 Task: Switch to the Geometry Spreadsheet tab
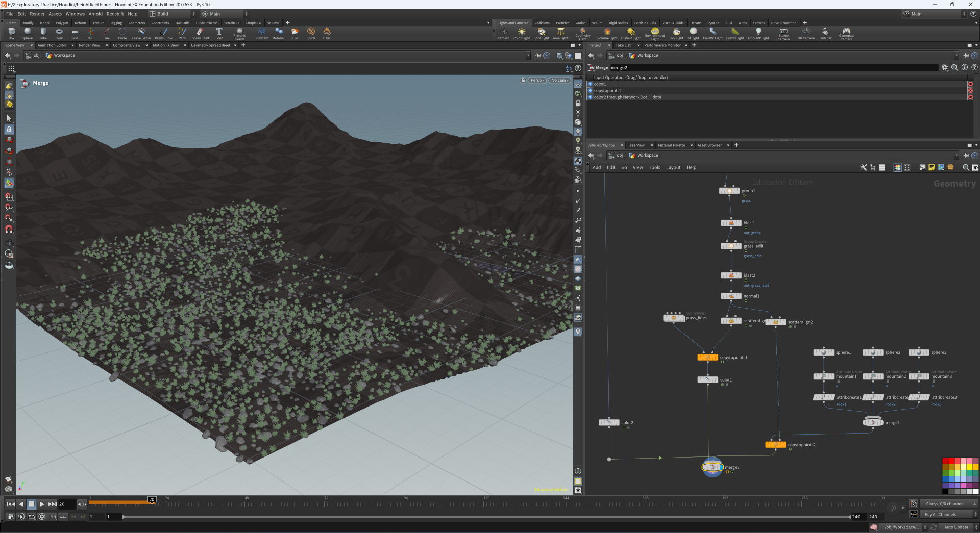click(210, 45)
